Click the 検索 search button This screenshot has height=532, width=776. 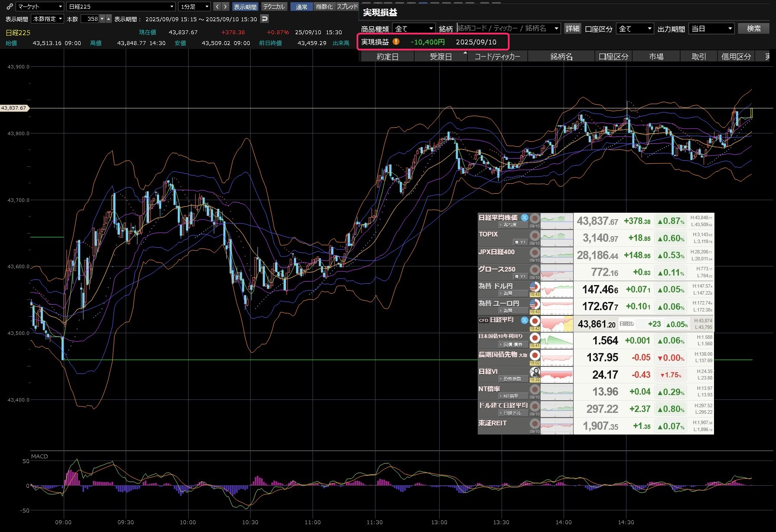click(753, 29)
